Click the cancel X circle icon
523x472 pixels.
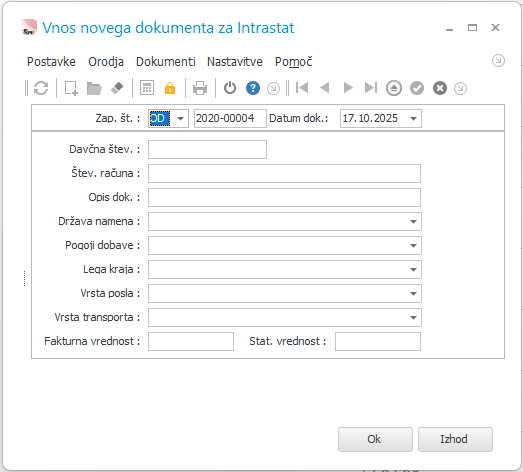point(440,88)
